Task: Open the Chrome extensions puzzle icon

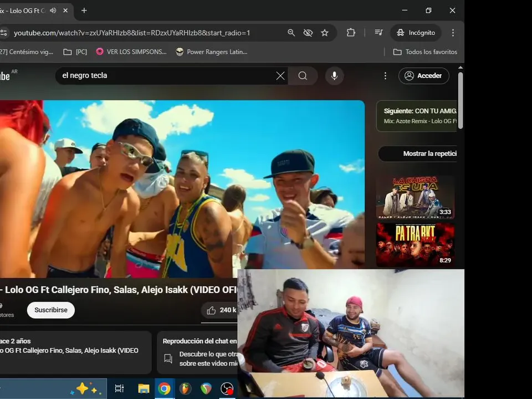Action: point(351,33)
